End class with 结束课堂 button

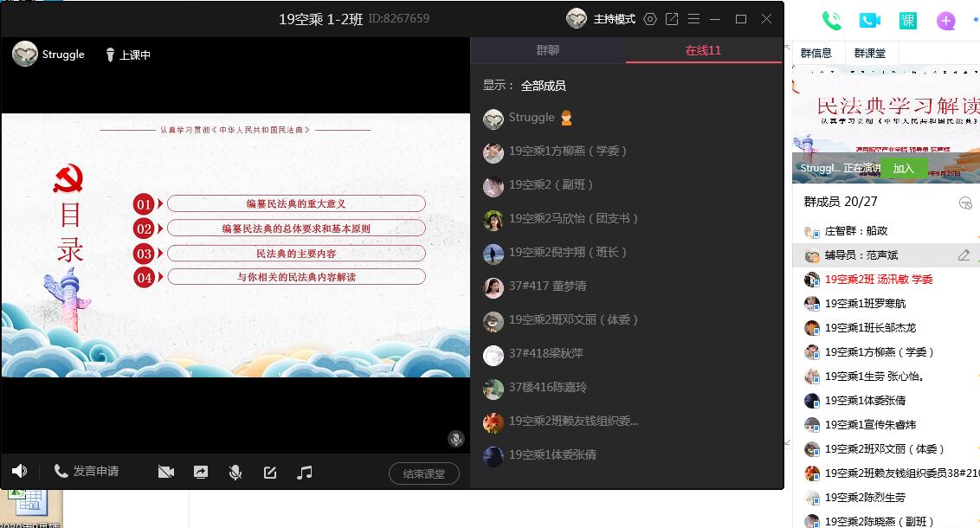(423, 473)
